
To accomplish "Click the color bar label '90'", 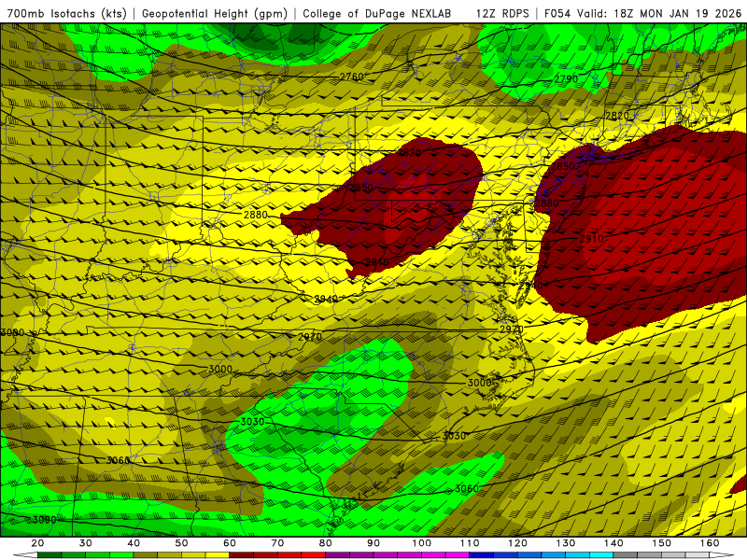I will 374,543.
